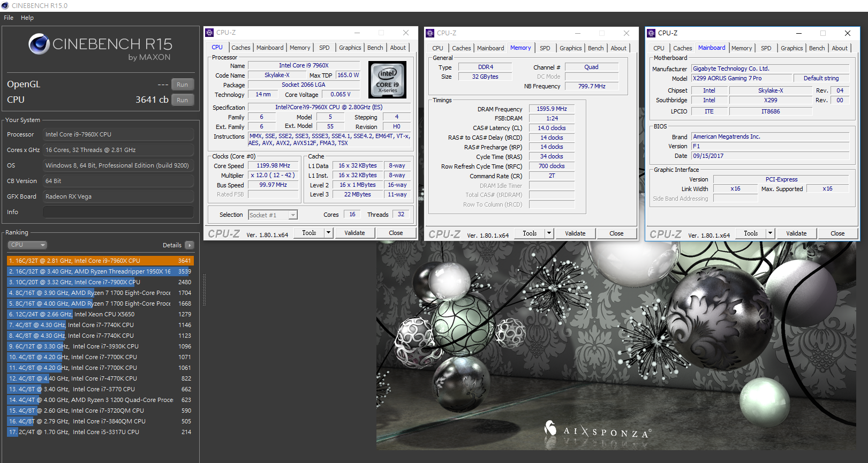Expand Tools dropdown arrow in Mainboard window
Screen dimensions: 868x463
[770, 233]
